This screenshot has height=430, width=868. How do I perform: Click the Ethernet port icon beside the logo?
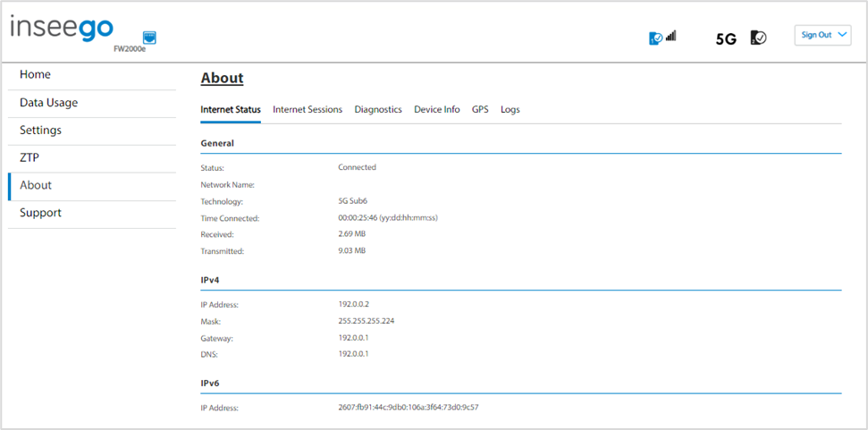[x=149, y=37]
